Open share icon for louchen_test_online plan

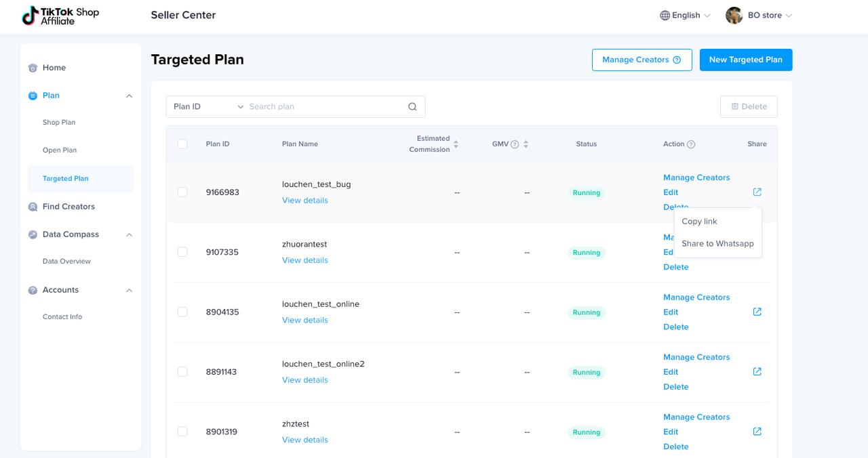tap(757, 312)
